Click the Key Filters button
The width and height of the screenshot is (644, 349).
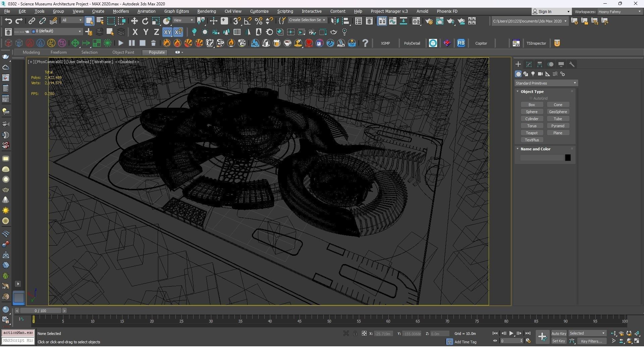click(x=592, y=341)
